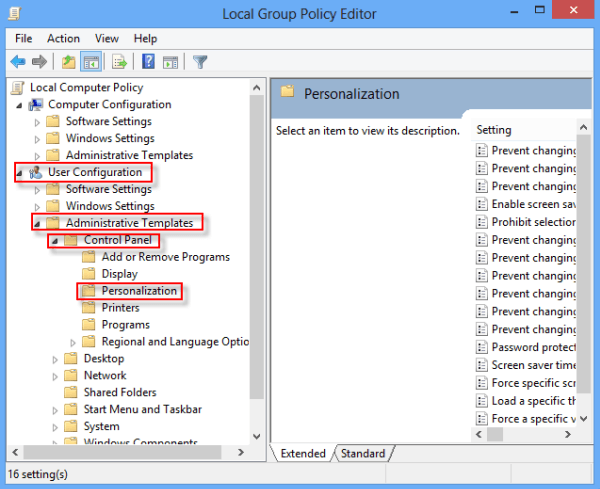The width and height of the screenshot is (600, 489).
Task: Expand Software Settings under Computer Configuration
Action: [37, 122]
